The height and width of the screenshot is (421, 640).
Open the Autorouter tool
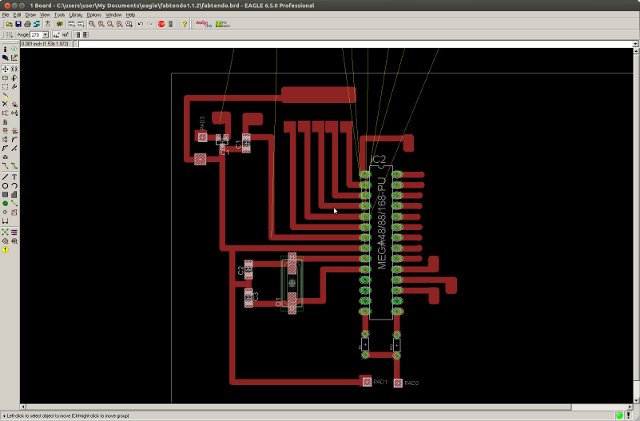tap(14, 232)
